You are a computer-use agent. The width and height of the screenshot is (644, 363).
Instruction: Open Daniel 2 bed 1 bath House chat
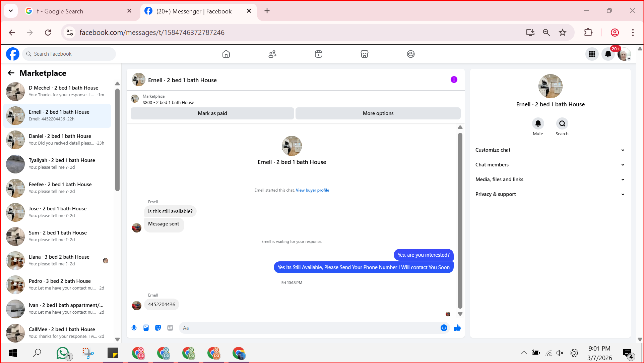pos(57,140)
